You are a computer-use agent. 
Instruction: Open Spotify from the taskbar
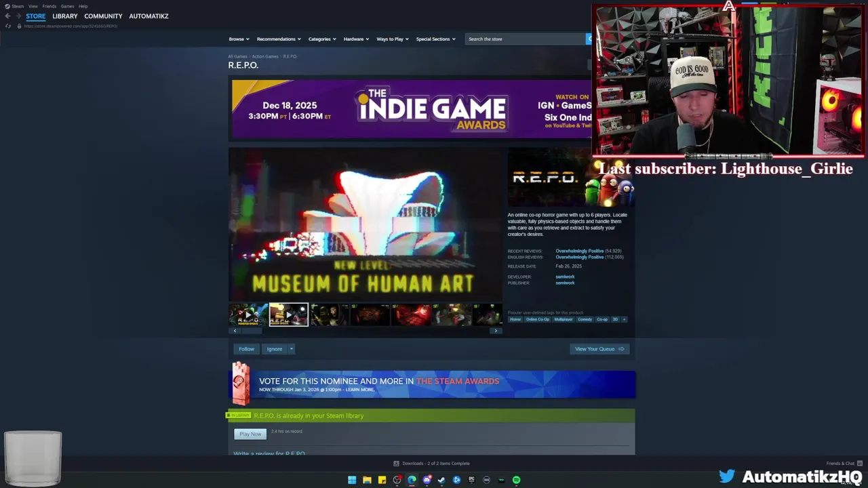pyautogui.click(x=516, y=480)
